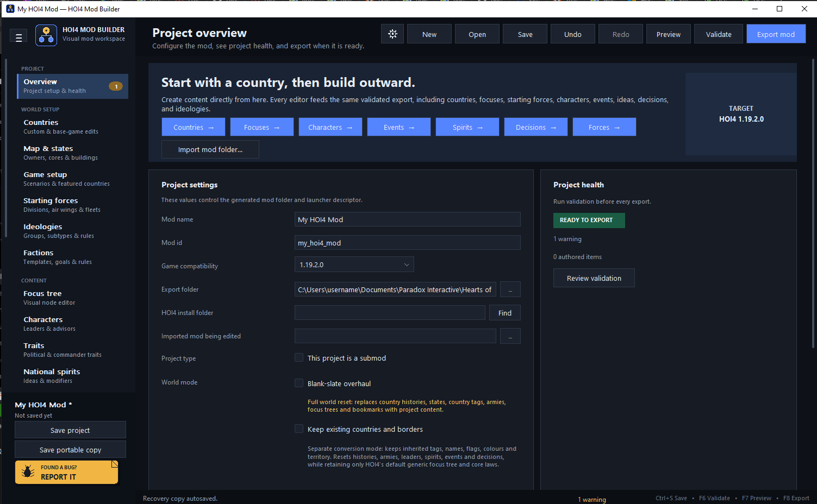Click the Redo toolbar button
The height and width of the screenshot is (504, 817).
coord(621,34)
